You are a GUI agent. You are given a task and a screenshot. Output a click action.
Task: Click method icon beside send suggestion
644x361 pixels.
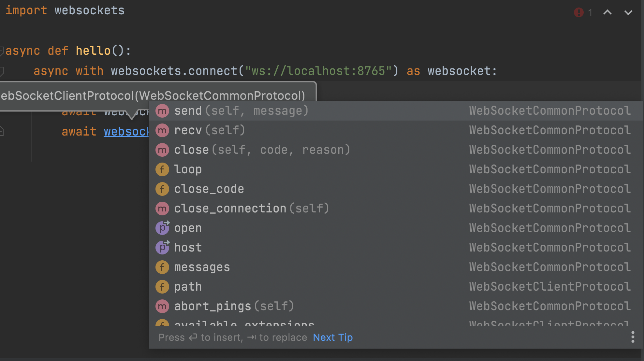coord(162,111)
